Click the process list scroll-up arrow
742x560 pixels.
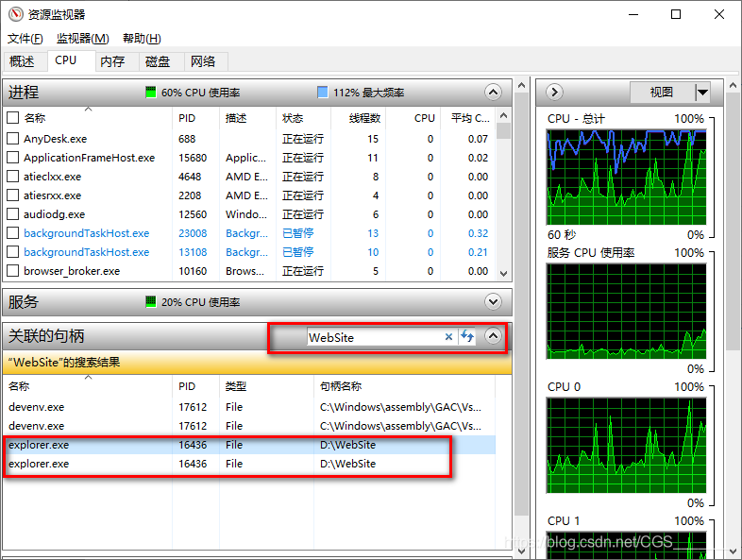click(x=503, y=115)
